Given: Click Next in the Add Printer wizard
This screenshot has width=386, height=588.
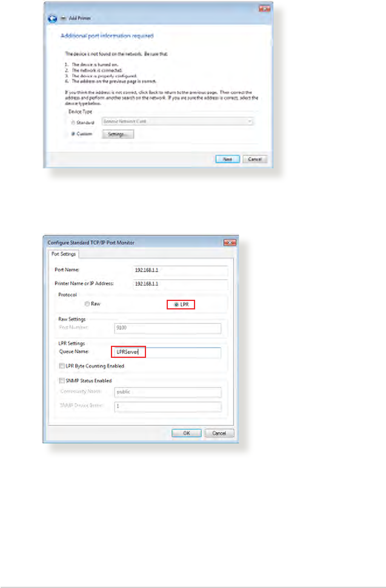Looking at the screenshot, I should point(227,159).
